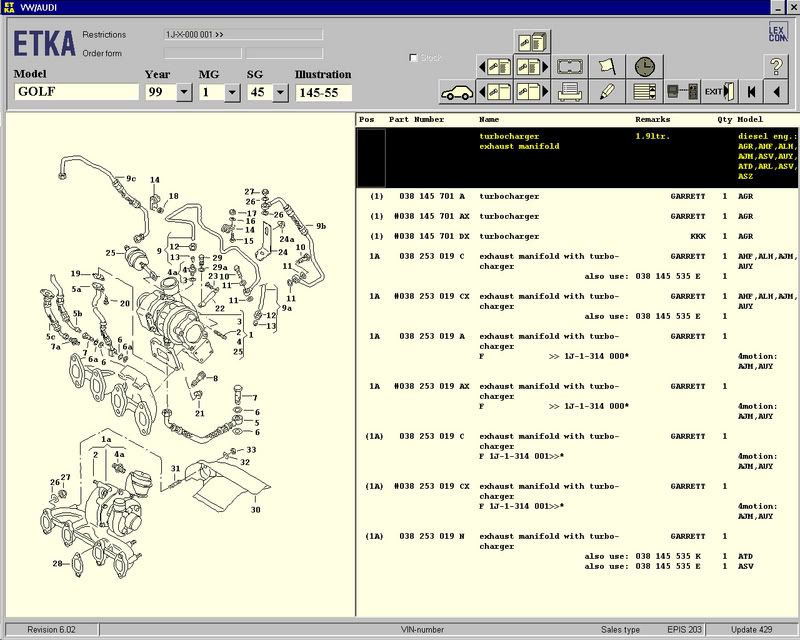The height and width of the screenshot is (640, 800).
Task: Click the Order form label
Action: 102,53
